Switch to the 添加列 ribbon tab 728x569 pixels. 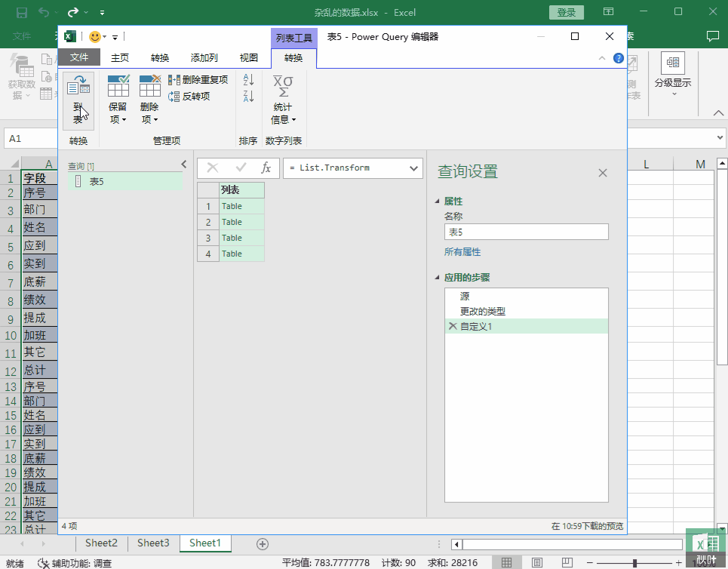pyautogui.click(x=204, y=57)
